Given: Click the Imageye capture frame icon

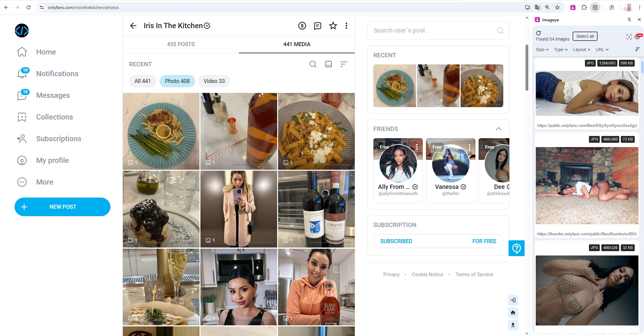Looking at the screenshot, I should pos(629,37).
